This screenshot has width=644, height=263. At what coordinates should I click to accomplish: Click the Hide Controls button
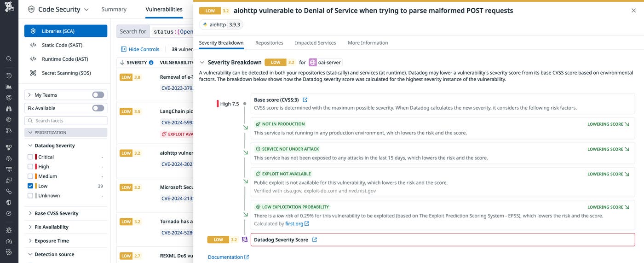click(140, 49)
